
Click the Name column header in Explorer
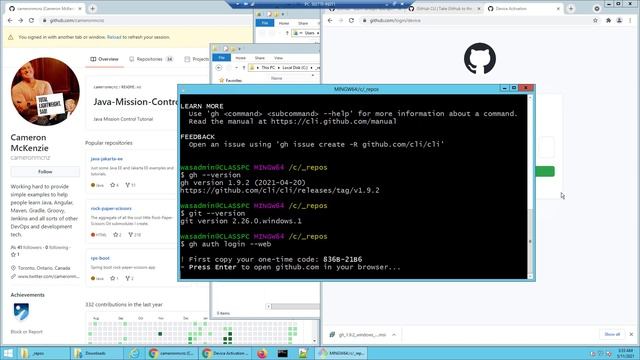(277, 78)
